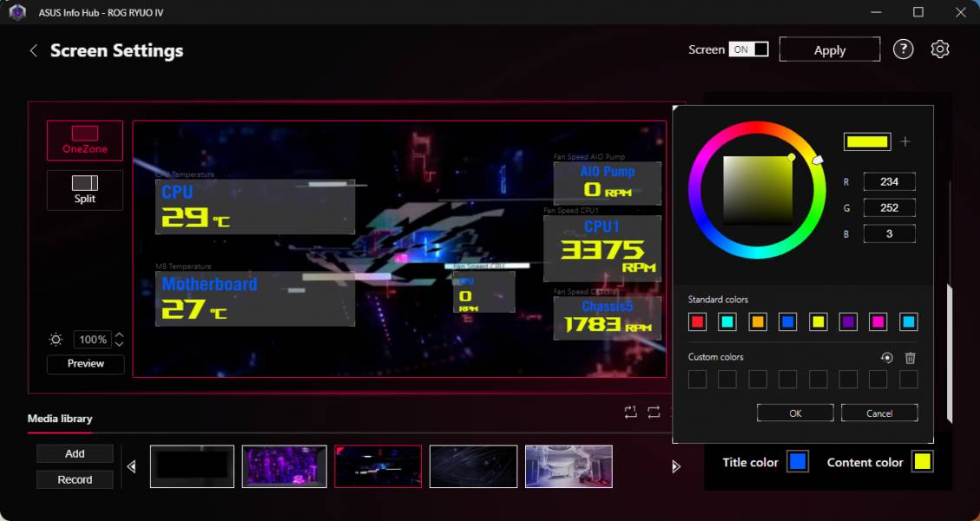Open the settings gear icon

939,49
